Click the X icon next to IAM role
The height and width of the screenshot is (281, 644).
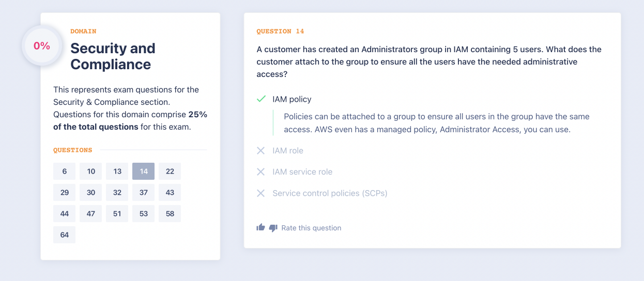[x=261, y=150]
